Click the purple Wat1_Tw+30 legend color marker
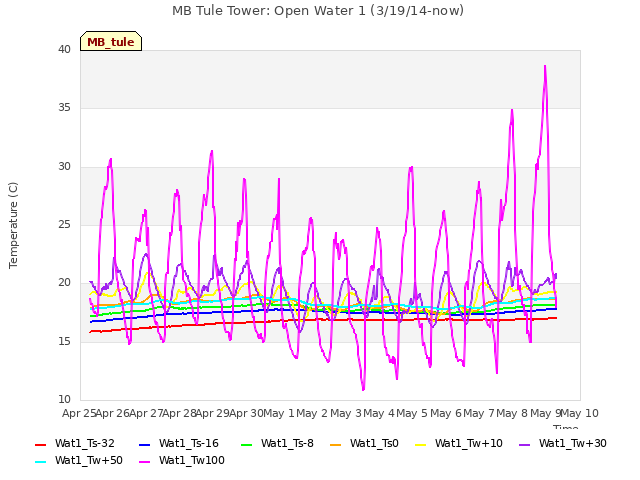 point(524,444)
